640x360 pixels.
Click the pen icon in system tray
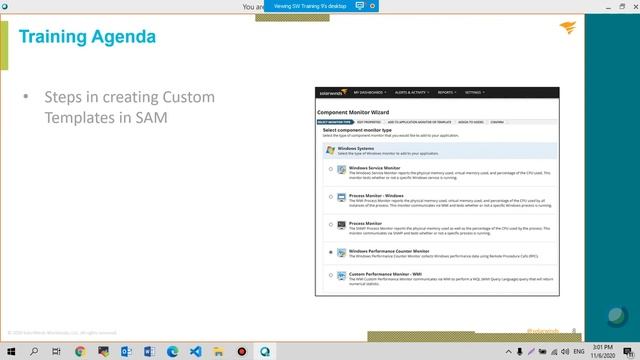531,351
